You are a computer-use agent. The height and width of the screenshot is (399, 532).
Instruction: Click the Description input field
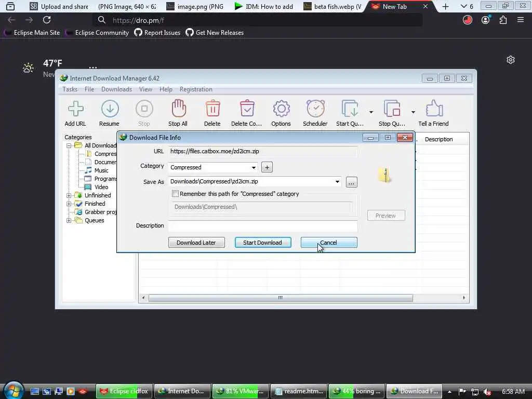263,225
